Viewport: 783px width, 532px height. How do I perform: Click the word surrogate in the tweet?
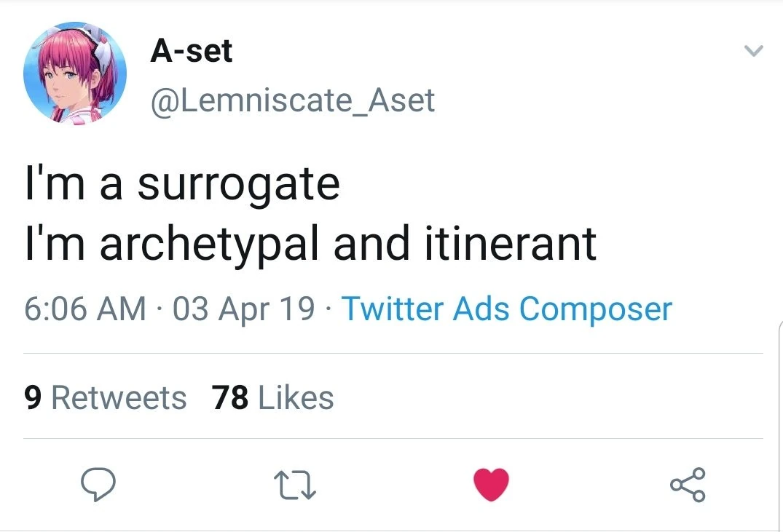coord(238,183)
